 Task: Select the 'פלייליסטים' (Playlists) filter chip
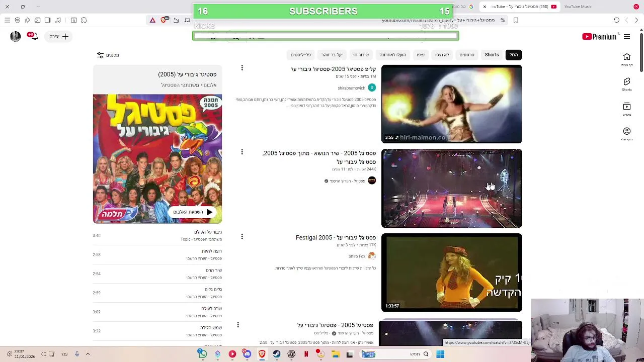300,55
